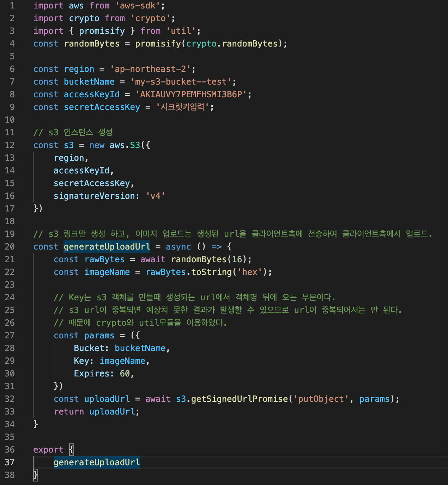Viewport: 448px width, 485px height.
Task: Click the rawBytes declaration on line 21
Action: pyautogui.click(x=104, y=259)
